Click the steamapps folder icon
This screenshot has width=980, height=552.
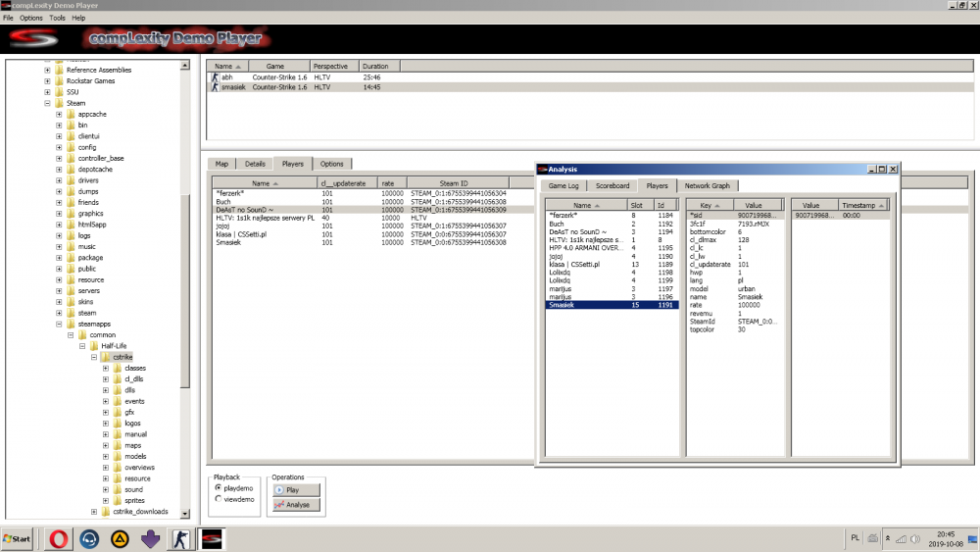71,324
